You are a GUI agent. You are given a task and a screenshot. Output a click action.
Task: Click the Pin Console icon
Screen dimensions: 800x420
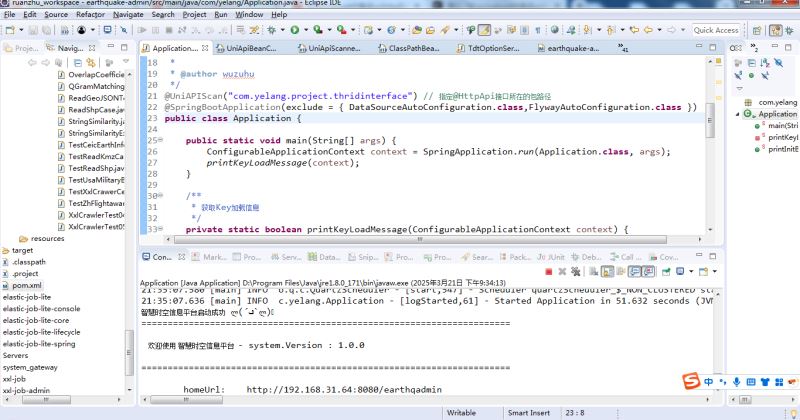666,271
